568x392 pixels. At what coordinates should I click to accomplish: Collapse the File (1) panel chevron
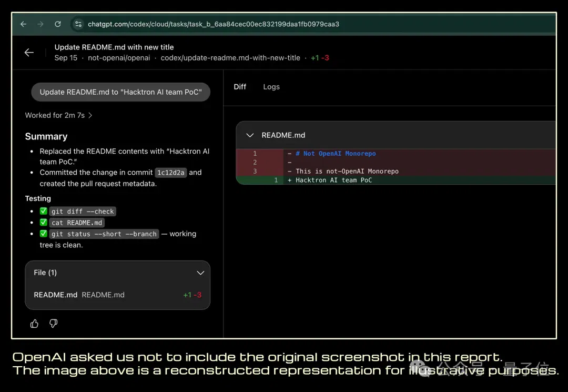[x=200, y=273]
